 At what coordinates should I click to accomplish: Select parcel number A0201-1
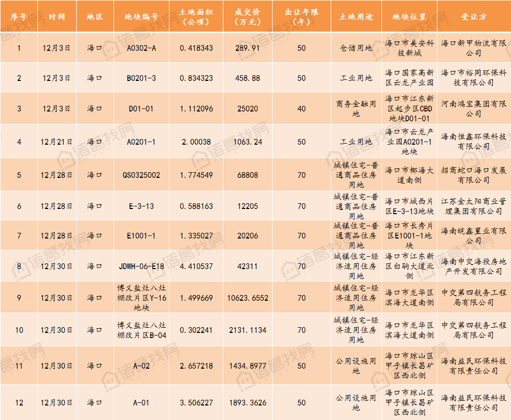(141, 142)
